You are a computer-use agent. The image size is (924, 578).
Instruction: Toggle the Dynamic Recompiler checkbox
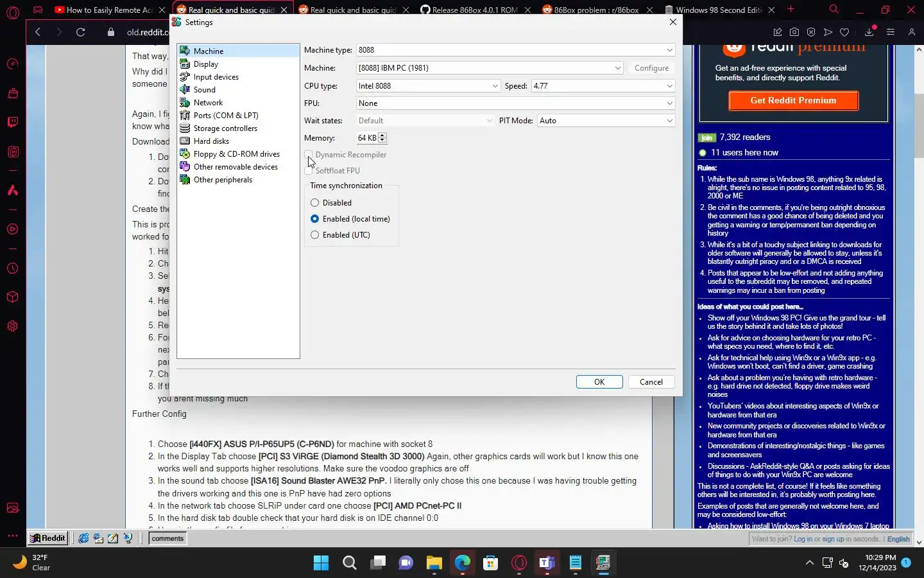click(x=309, y=155)
